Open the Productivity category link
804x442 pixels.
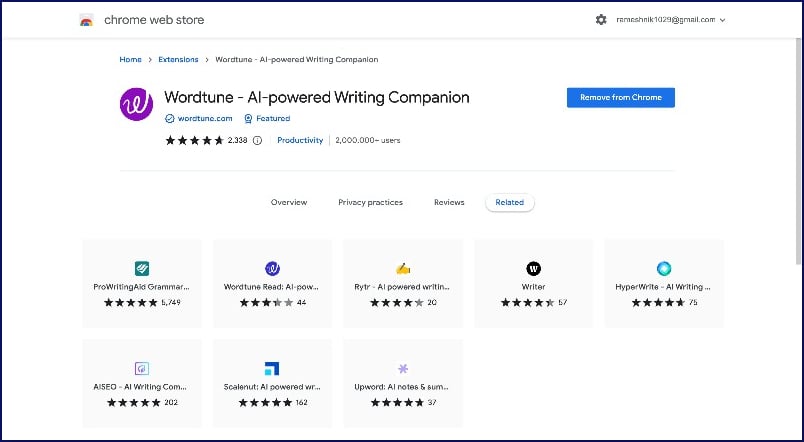tap(300, 140)
